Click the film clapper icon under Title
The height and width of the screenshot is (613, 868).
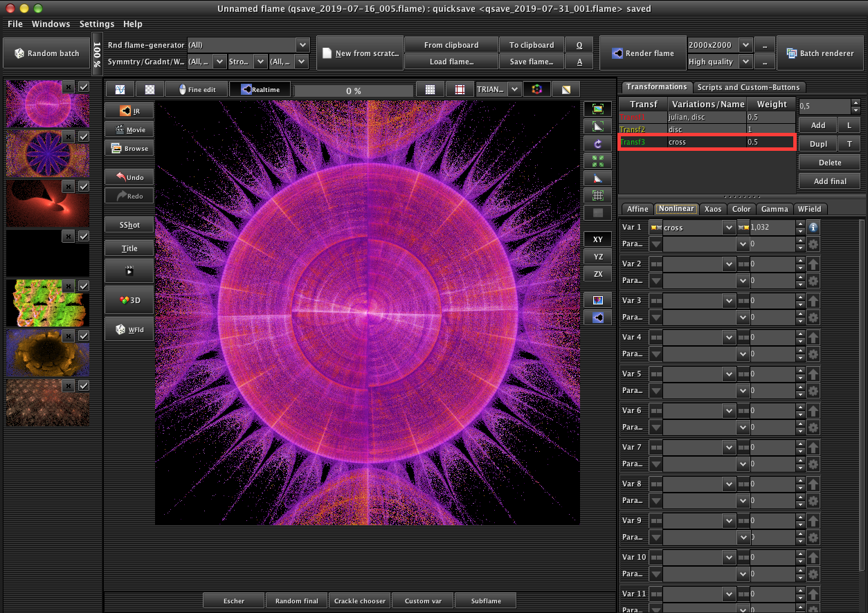click(129, 271)
